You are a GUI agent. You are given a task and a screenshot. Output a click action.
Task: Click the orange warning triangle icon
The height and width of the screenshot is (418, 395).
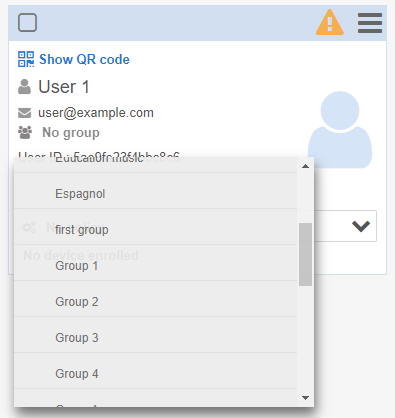[330, 22]
